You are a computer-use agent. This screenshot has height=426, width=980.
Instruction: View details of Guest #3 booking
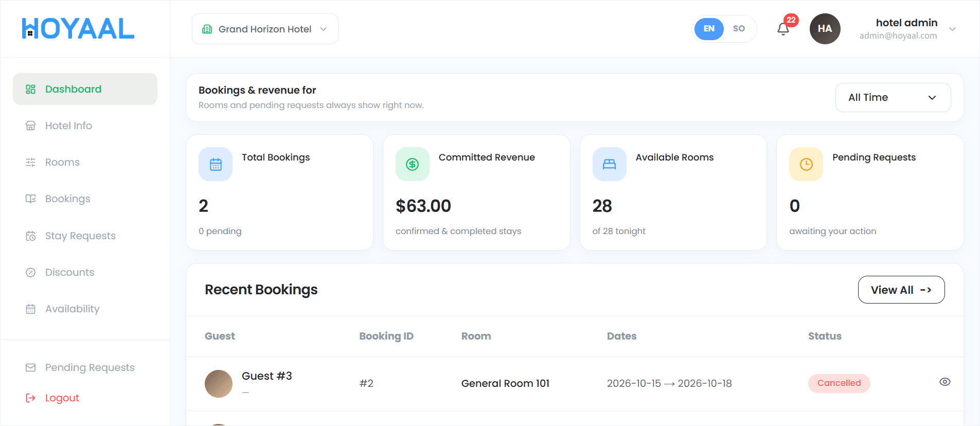click(945, 382)
